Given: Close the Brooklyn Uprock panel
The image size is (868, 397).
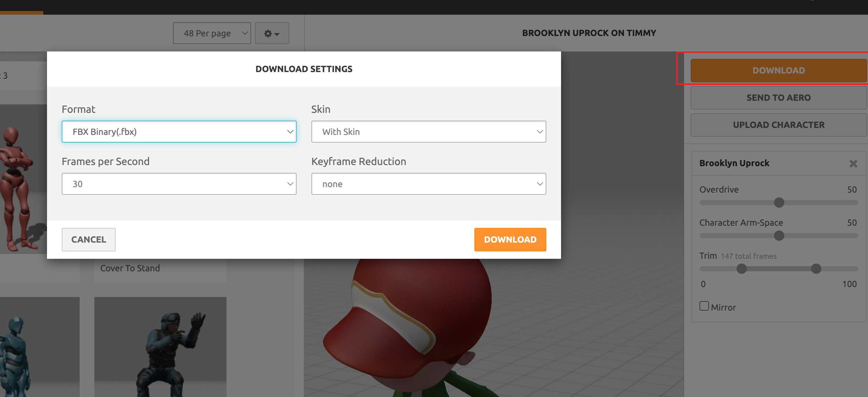Looking at the screenshot, I should pos(853,164).
